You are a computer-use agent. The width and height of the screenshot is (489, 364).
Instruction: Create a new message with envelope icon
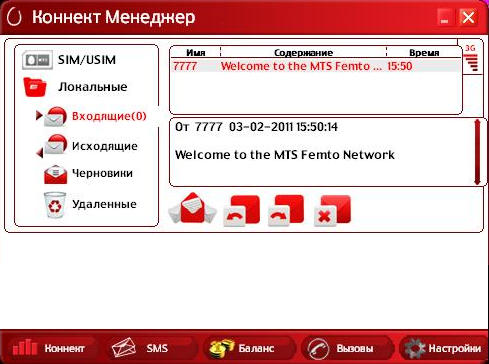[192, 208]
